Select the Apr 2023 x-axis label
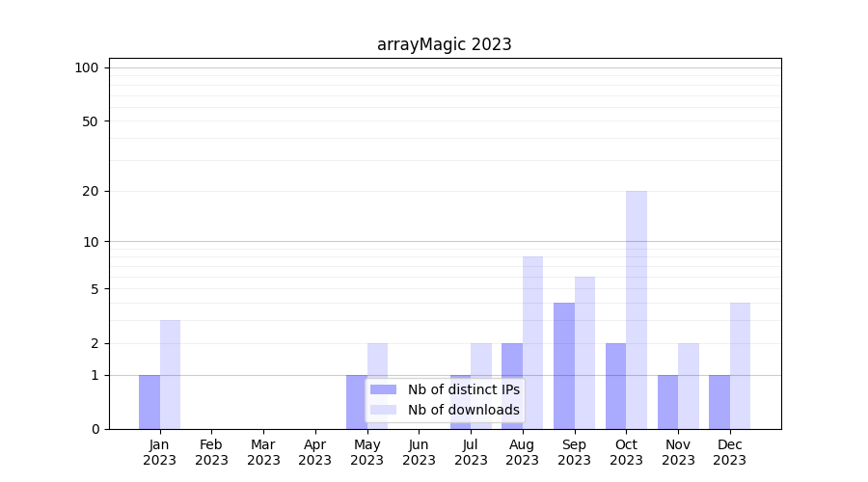 tap(315, 452)
